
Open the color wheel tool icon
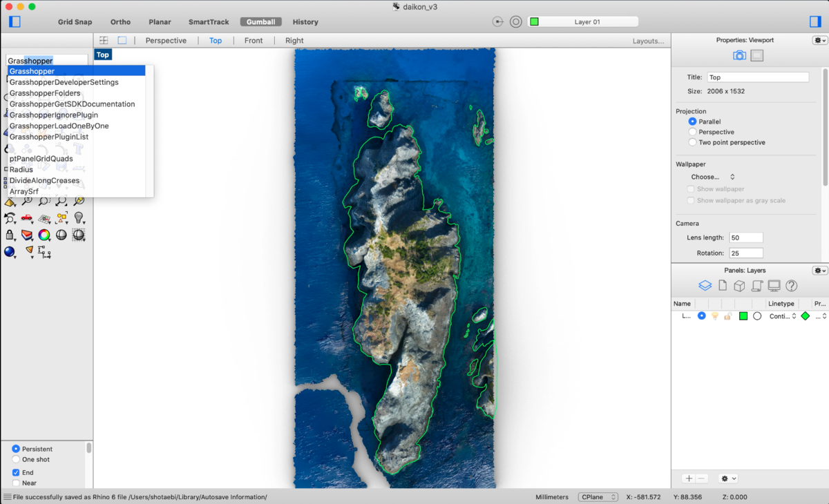point(44,235)
